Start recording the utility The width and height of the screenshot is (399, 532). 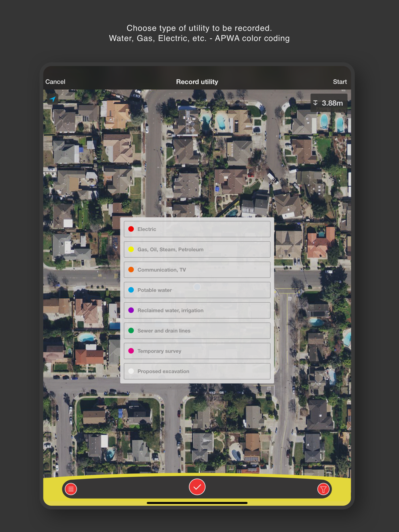(340, 82)
